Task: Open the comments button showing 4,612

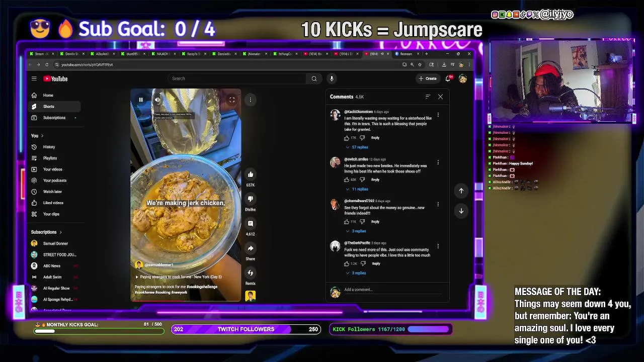Action: tap(250, 224)
